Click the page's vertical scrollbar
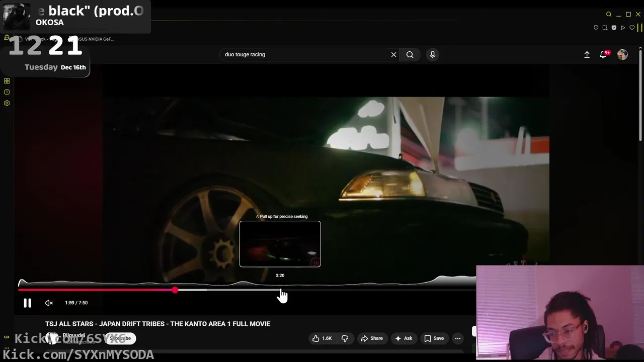 click(640, 96)
